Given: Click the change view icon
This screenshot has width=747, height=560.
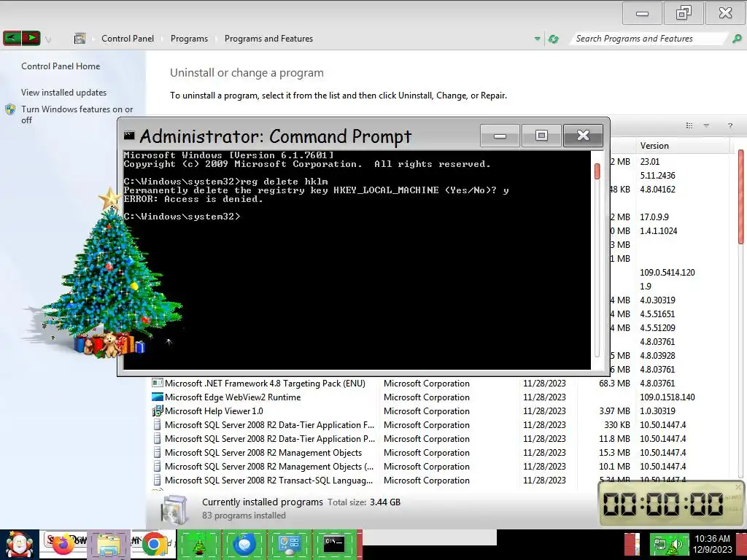Looking at the screenshot, I should [689, 125].
